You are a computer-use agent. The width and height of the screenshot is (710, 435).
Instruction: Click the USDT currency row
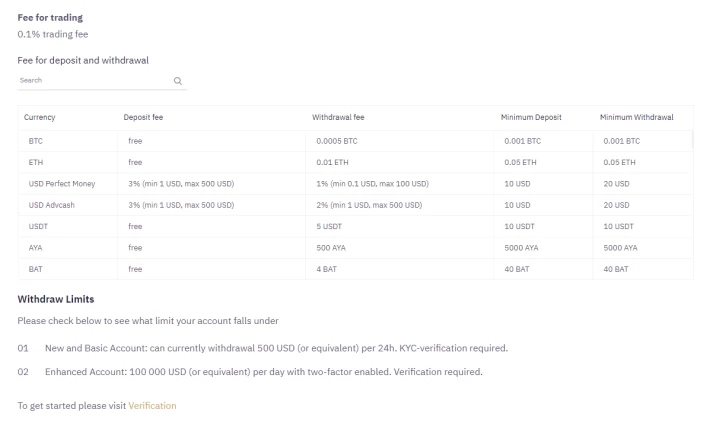[x=355, y=226]
